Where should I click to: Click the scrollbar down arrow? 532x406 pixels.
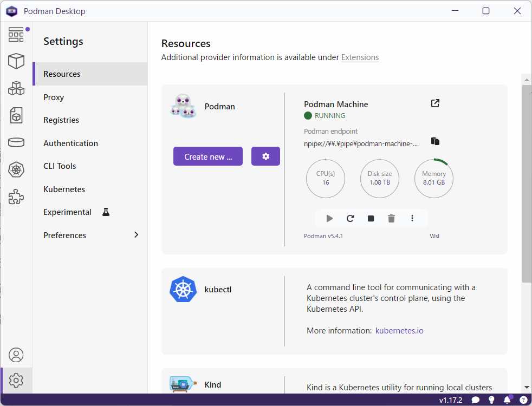click(527, 387)
